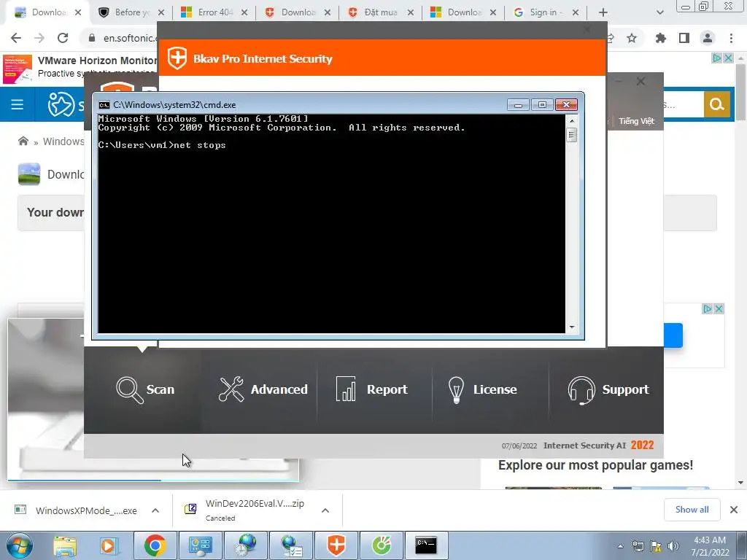Switch to the Đặt mua tab
Viewport: 747px width, 560px height.
point(381,12)
